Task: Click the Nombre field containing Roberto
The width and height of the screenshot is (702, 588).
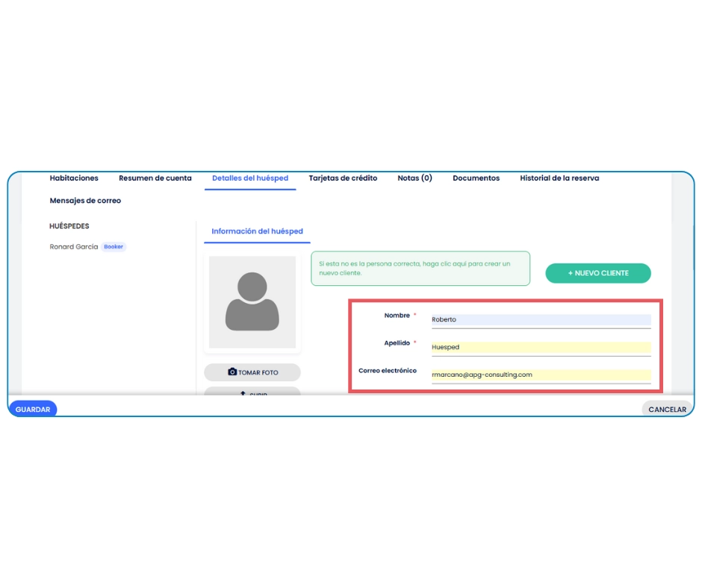Action: 541,319
